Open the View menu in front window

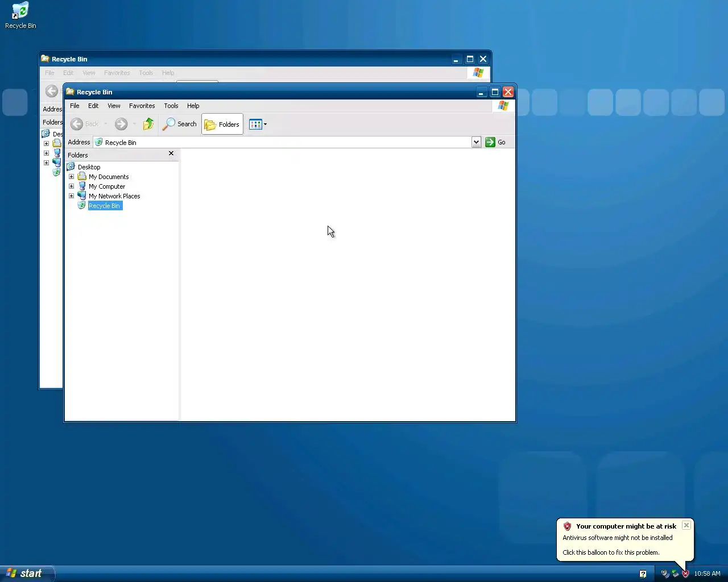point(114,106)
